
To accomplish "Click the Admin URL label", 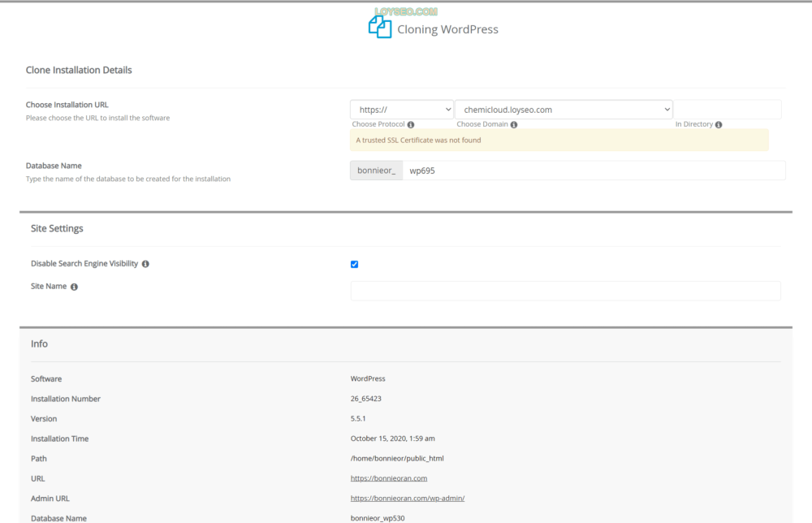I will tap(50, 498).
